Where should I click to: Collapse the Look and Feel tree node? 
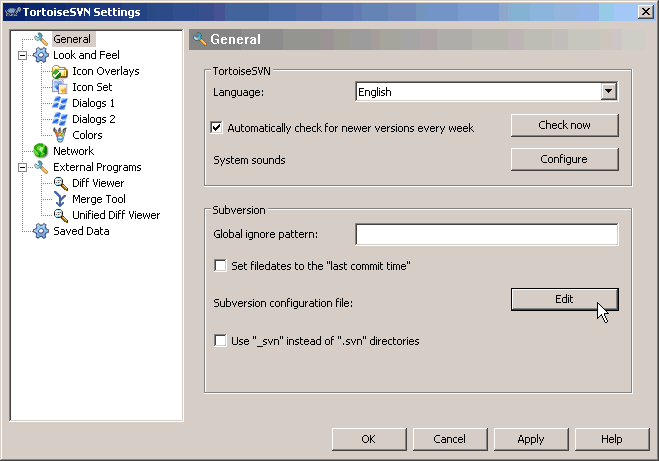click(x=22, y=55)
